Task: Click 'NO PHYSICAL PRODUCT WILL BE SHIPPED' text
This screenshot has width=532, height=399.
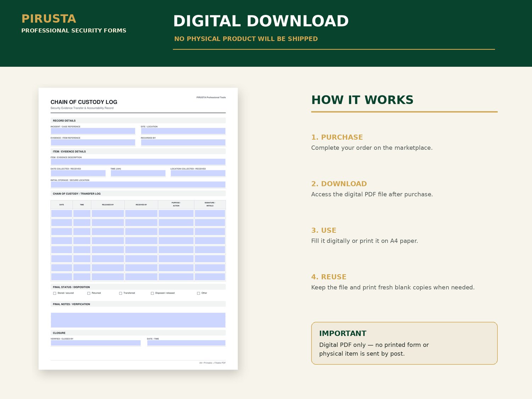Action: coord(246,39)
